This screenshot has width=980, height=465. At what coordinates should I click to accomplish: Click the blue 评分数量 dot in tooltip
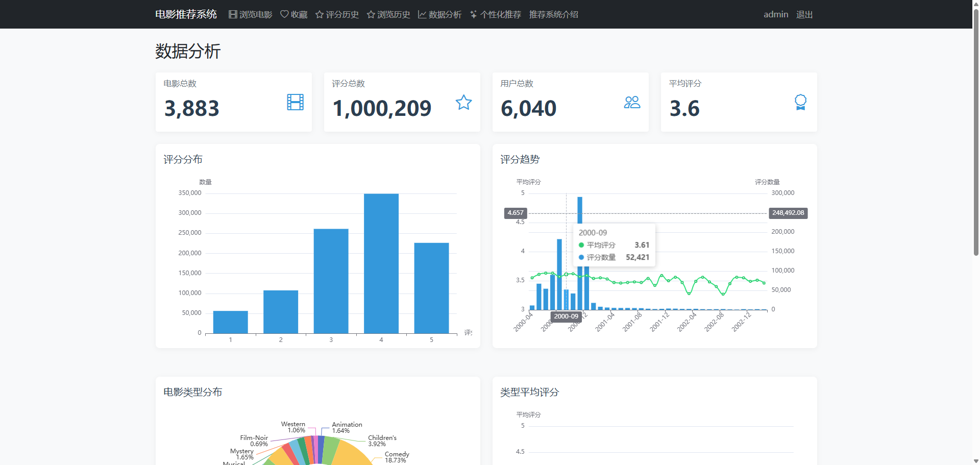click(x=581, y=257)
